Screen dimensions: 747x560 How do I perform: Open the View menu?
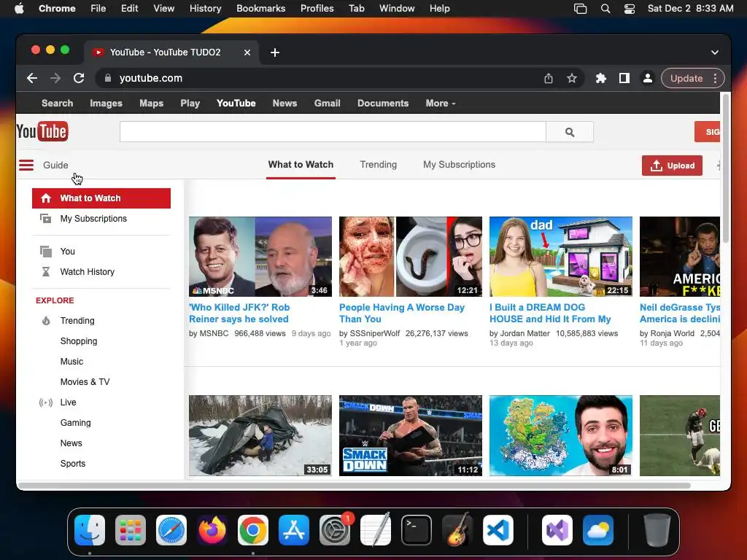pyautogui.click(x=163, y=9)
